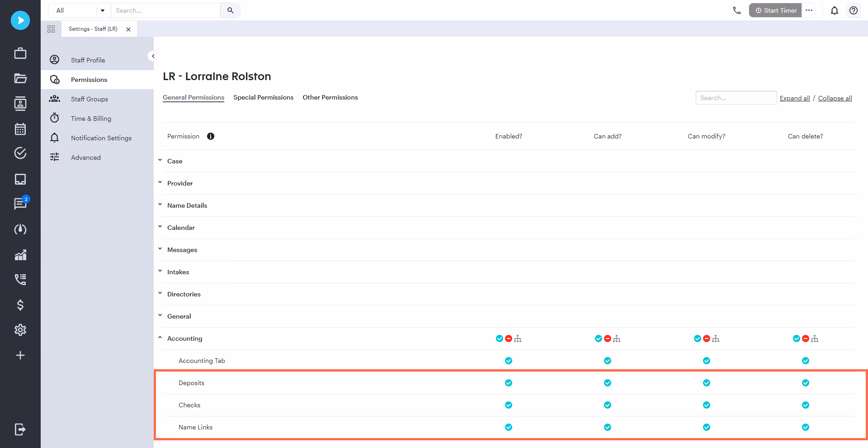The width and height of the screenshot is (868, 448).
Task: Open the phone call log icon in sidebar
Action: 20,279
